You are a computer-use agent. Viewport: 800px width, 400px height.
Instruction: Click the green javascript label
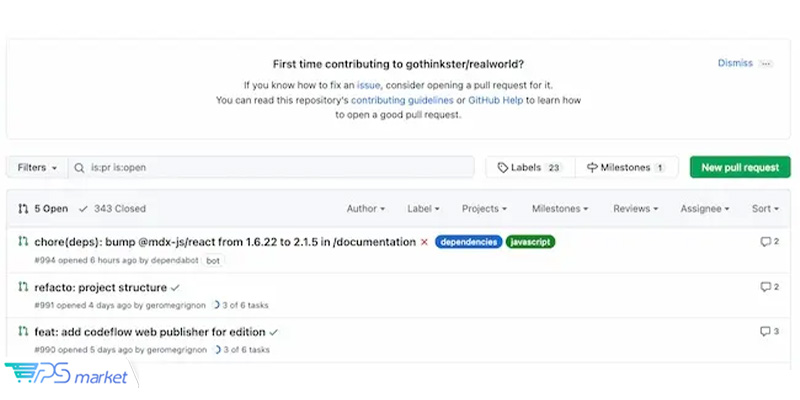click(x=531, y=242)
